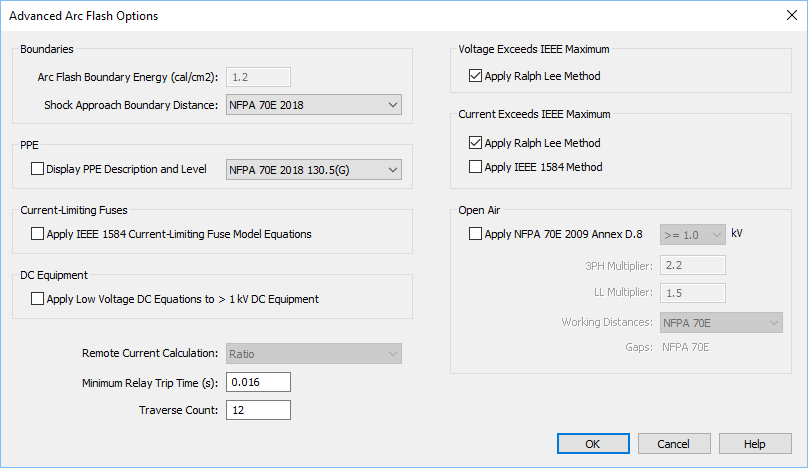
Task: Click the LL Multiplier field
Action: coord(692,292)
